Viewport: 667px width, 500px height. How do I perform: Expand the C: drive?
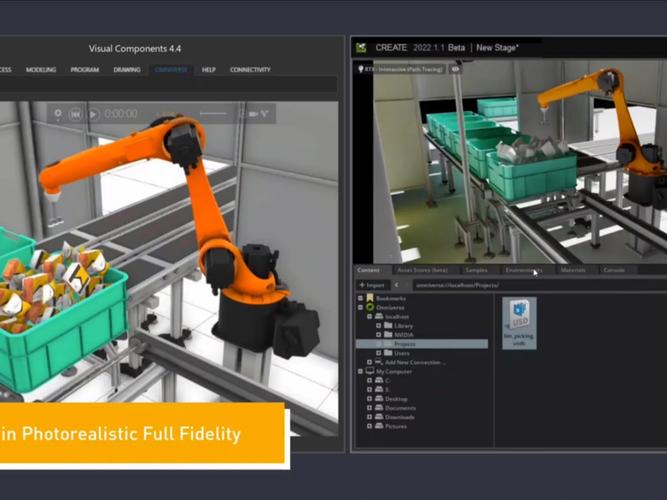coord(369,380)
